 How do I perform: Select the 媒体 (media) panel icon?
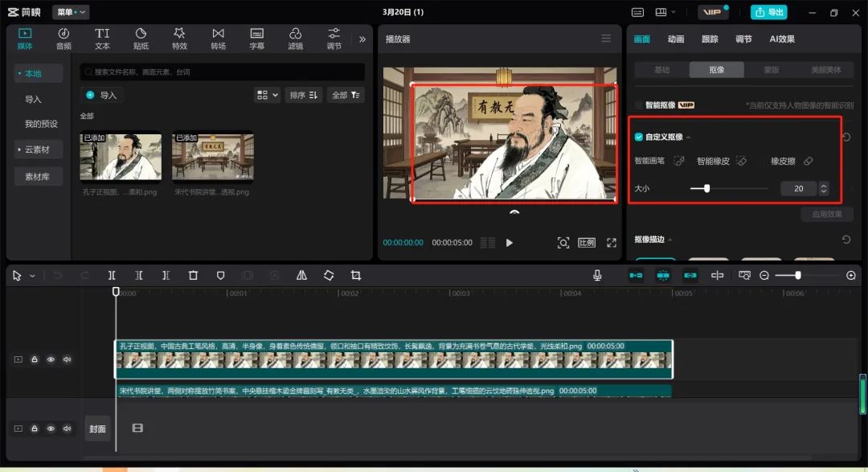[25, 39]
